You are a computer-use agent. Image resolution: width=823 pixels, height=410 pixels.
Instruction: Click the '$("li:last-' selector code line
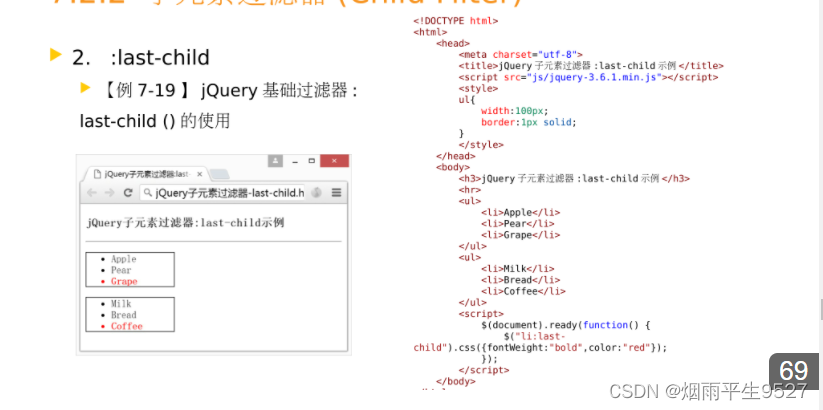point(535,337)
